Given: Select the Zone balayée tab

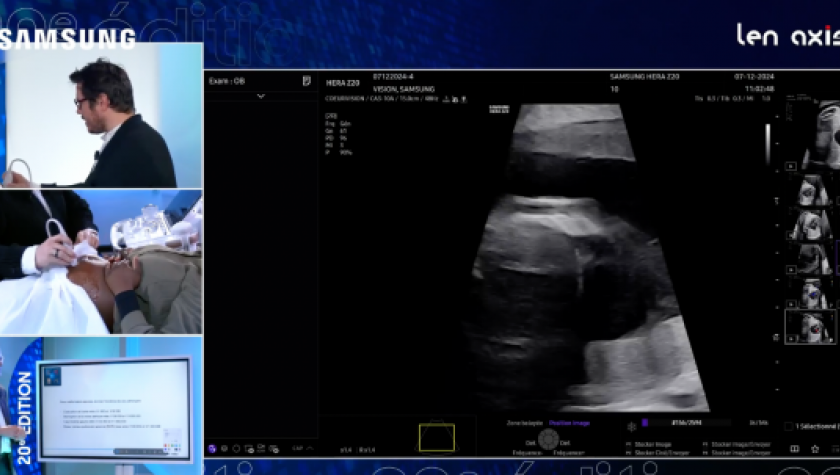Looking at the screenshot, I should (x=524, y=423).
